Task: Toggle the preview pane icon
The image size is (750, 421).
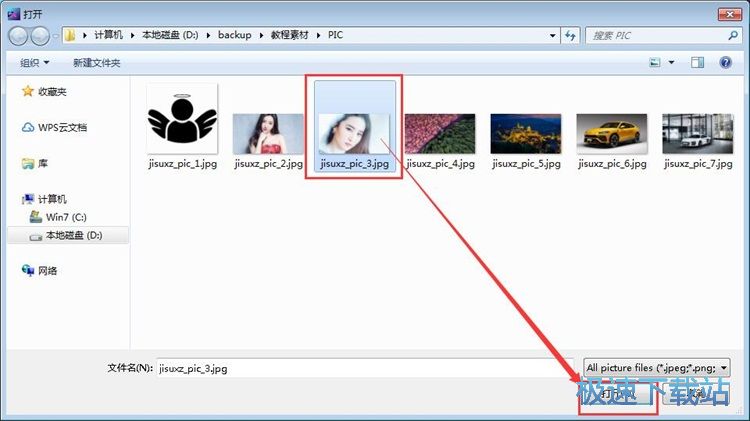Action: click(697, 63)
